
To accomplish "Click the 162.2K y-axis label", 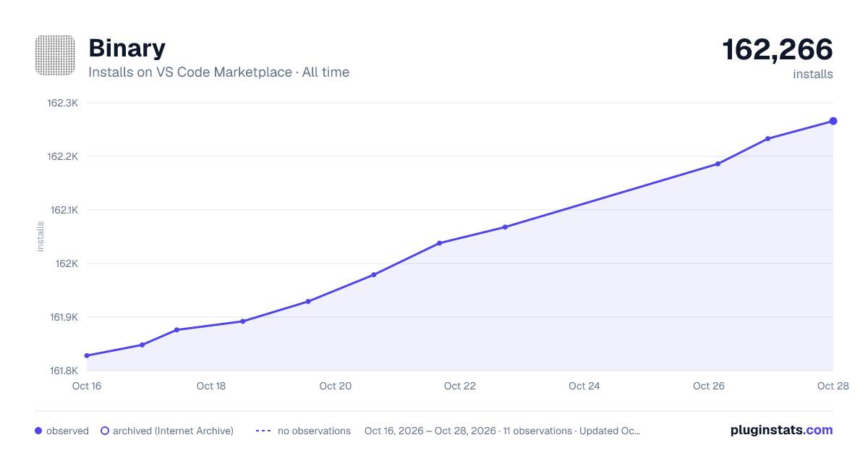I will click(x=62, y=156).
